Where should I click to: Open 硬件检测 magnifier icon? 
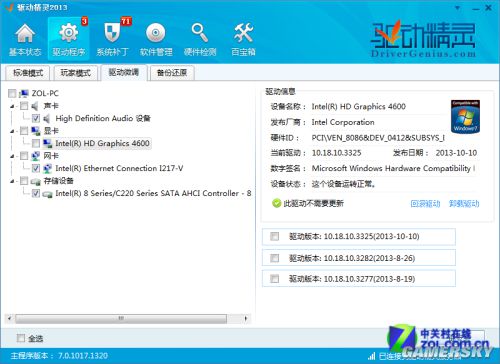[200, 33]
